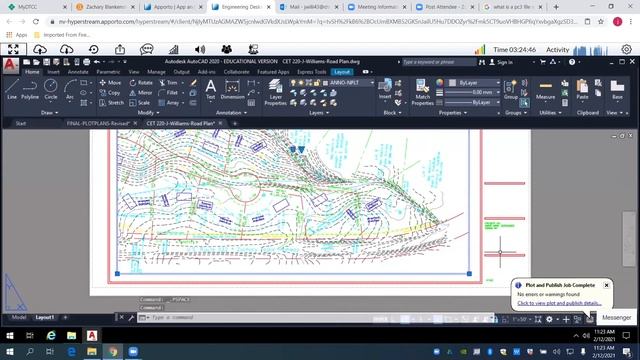Open Layer Properties panel
Viewport: 640px width, 360px height.
click(x=276, y=93)
